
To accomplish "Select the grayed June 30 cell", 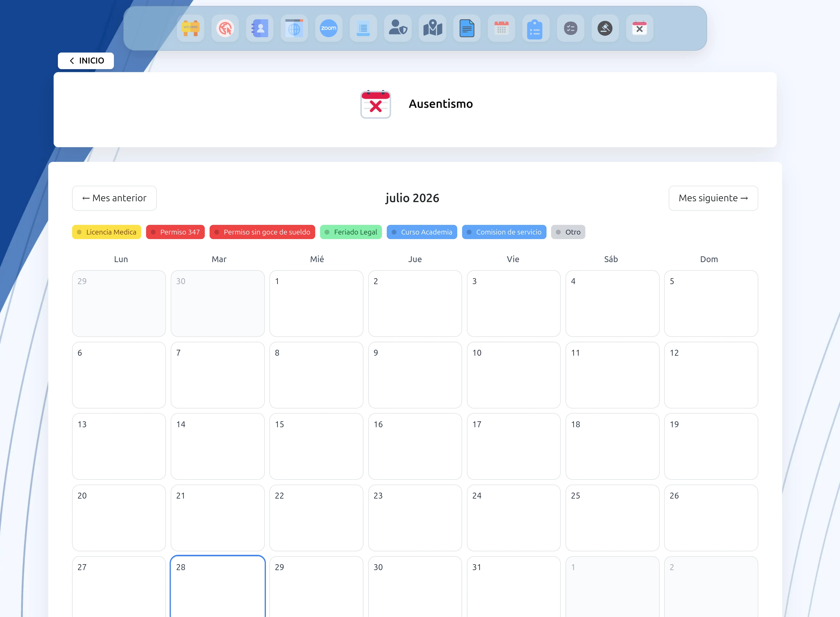I will pyautogui.click(x=218, y=304).
